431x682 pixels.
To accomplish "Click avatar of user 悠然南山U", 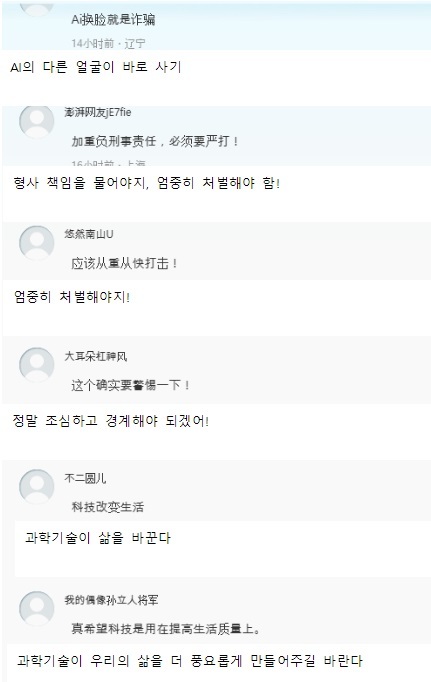I will click(37, 243).
